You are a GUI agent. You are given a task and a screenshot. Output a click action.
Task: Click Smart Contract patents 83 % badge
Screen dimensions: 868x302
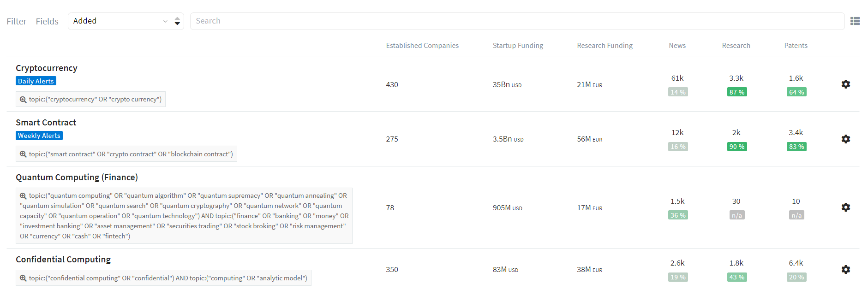click(x=796, y=147)
